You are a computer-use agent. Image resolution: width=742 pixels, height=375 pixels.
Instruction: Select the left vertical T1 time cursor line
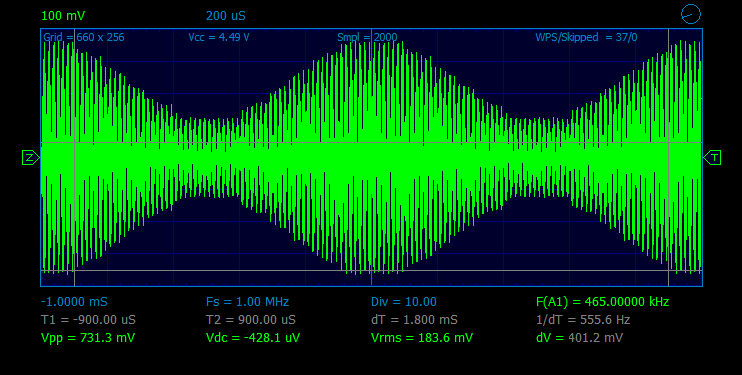coord(74,157)
